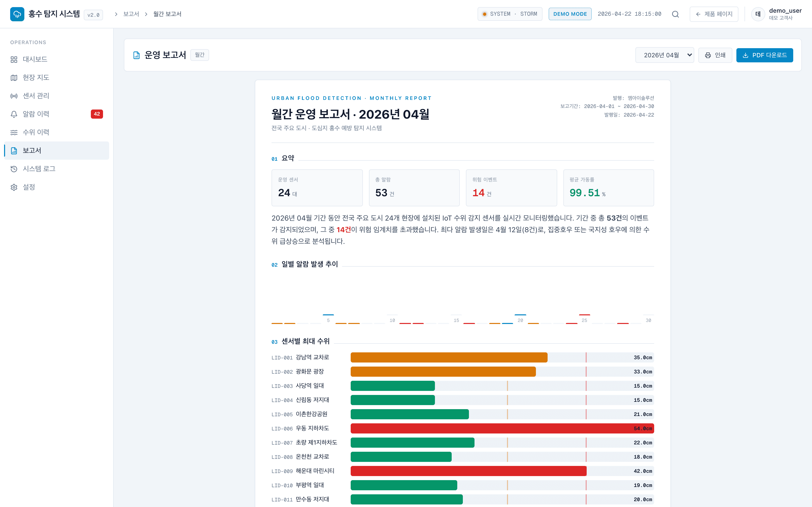Open 시스템 로그 history icon

tap(14, 169)
